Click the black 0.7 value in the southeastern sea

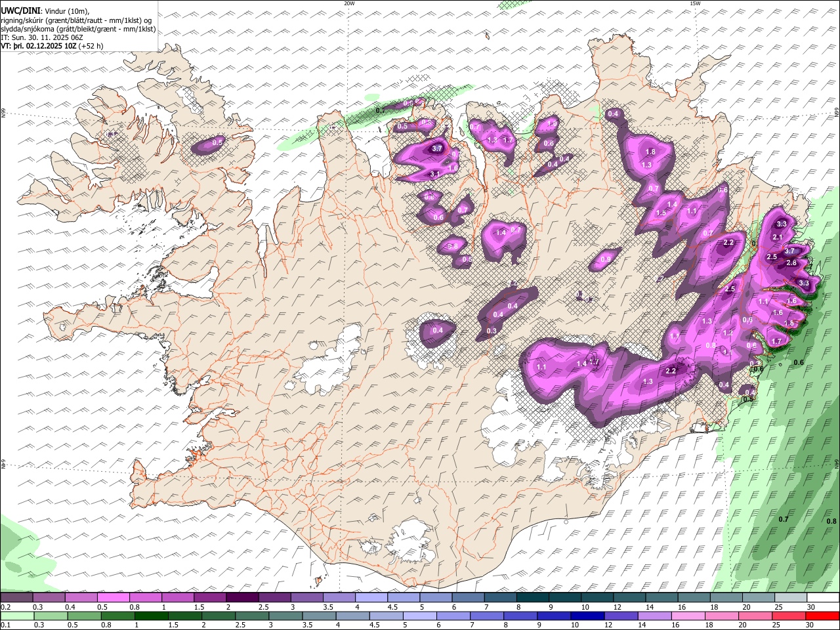pos(783,519)
